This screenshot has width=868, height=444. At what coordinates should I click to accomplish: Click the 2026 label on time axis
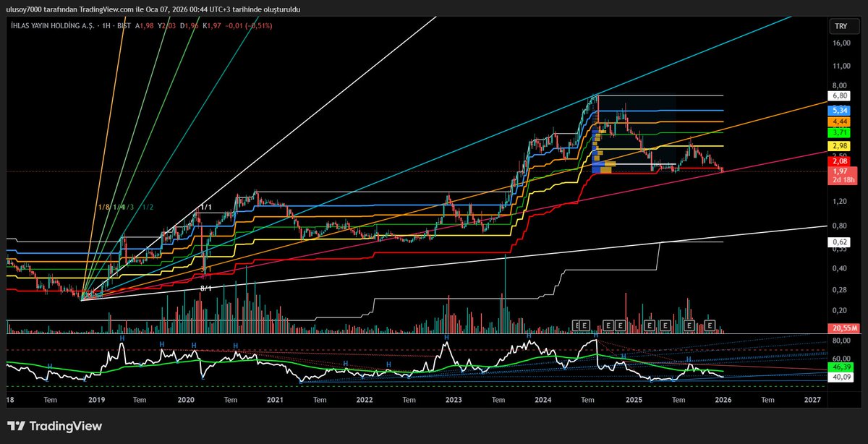pos(723,399)
